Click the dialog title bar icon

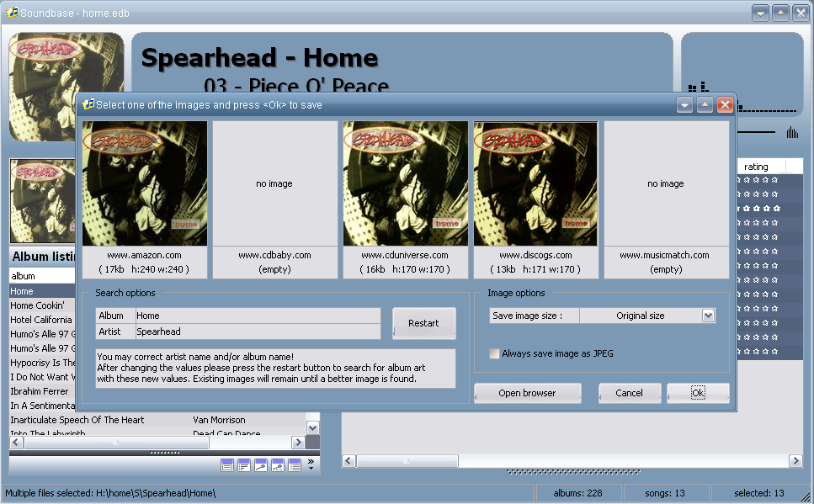[x=88, y=104]
